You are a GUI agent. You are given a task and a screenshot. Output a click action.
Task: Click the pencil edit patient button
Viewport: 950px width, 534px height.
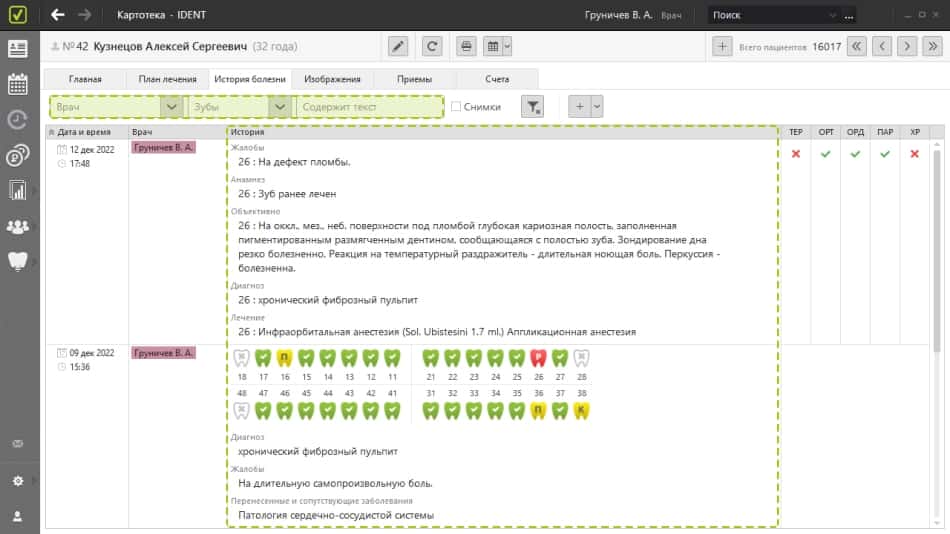[398, 46]
